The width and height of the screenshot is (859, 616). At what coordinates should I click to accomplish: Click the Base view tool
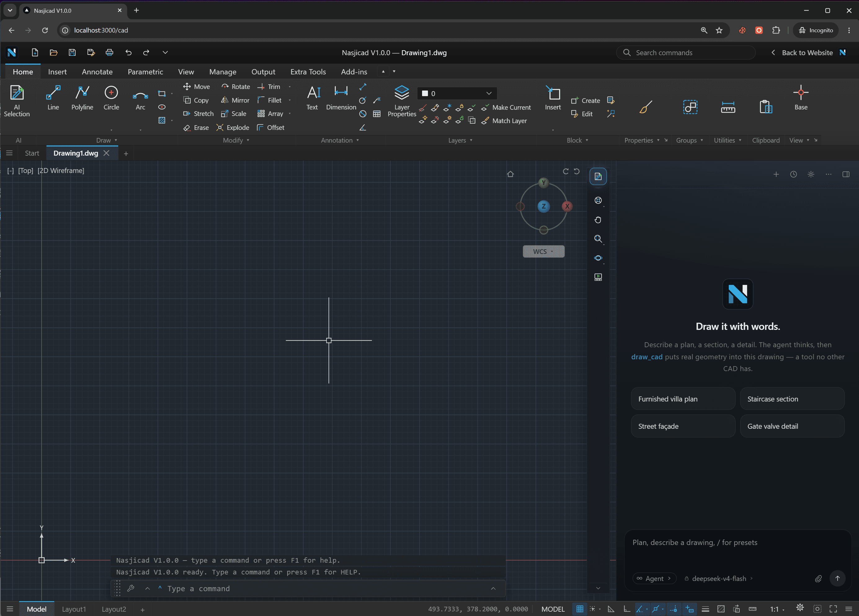(801, 98)
